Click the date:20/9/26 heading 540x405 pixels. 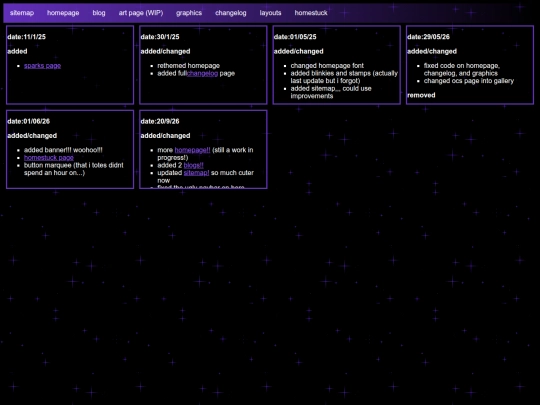[160, 121]
